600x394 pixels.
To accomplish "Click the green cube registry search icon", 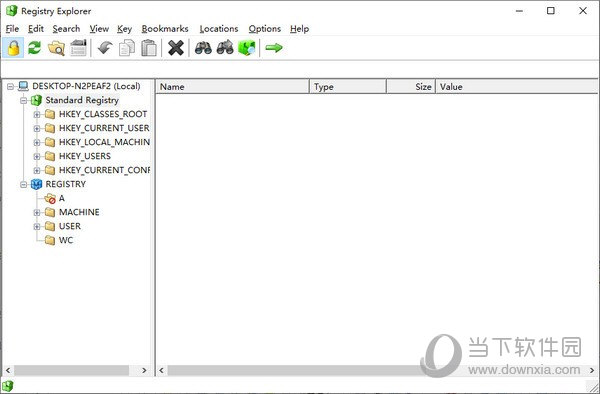I will tap(247, 48).
